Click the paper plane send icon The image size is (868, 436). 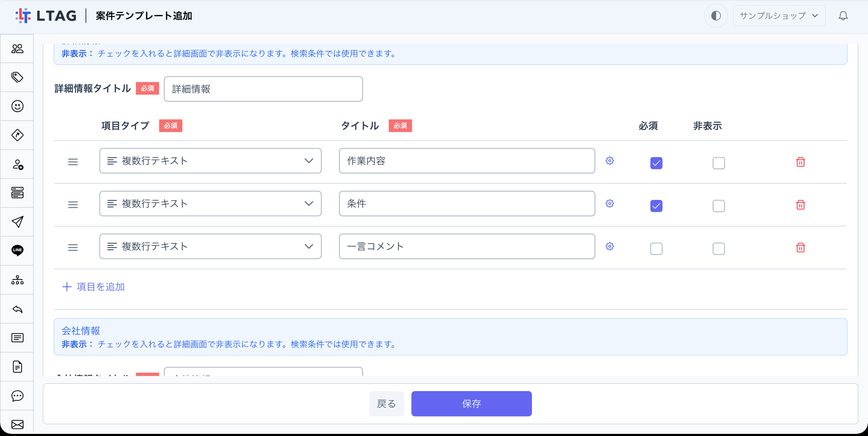(x=17, y=222)
